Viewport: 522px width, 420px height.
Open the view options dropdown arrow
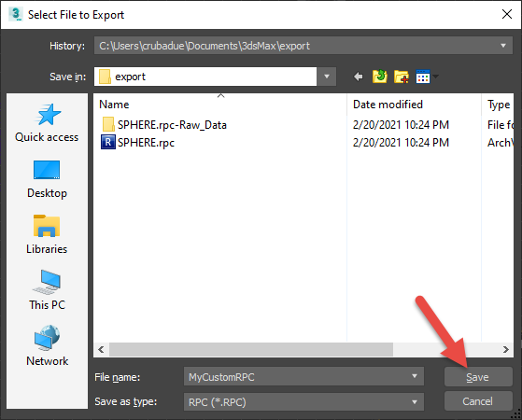(x=435, y=77)
